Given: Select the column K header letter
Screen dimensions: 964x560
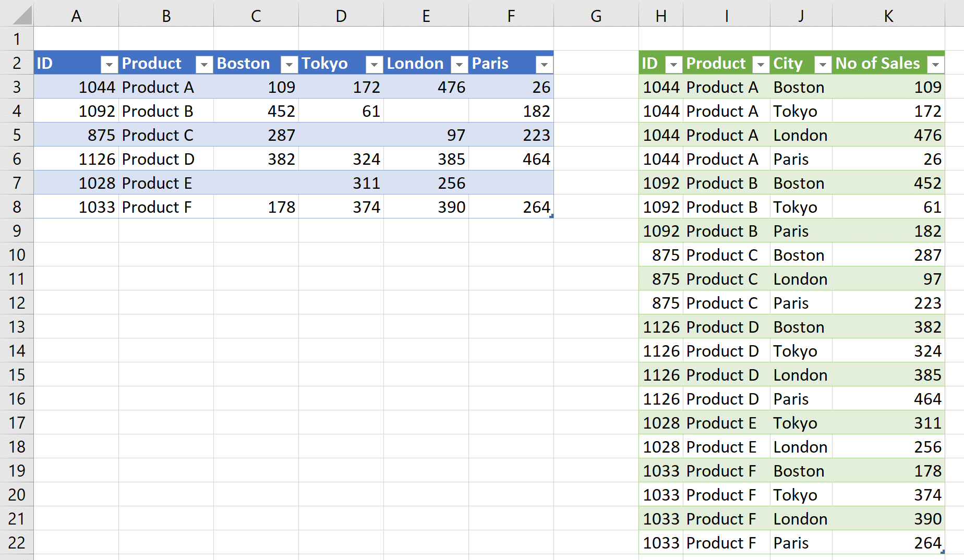Looking at the screenshot, I should (x=888, y=16).
